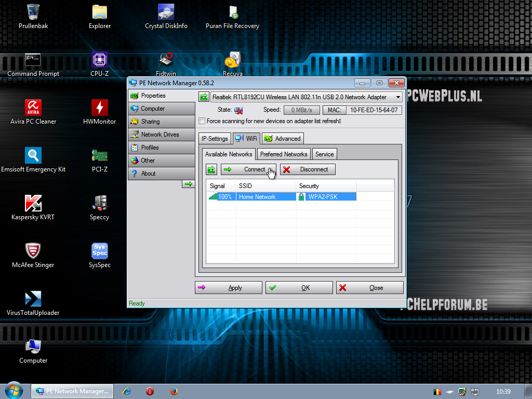Select the Available Networks sub-tab
532x399 pixels.
click(229, 154)
